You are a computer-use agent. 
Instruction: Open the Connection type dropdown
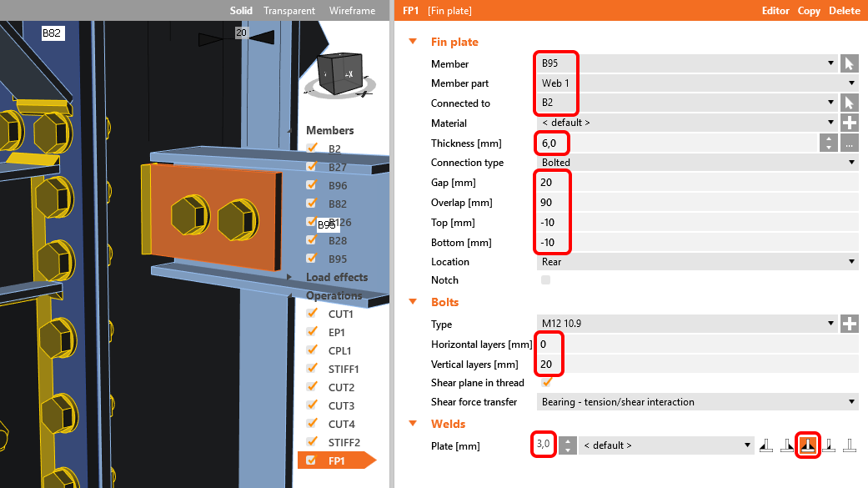pos(697,163)
